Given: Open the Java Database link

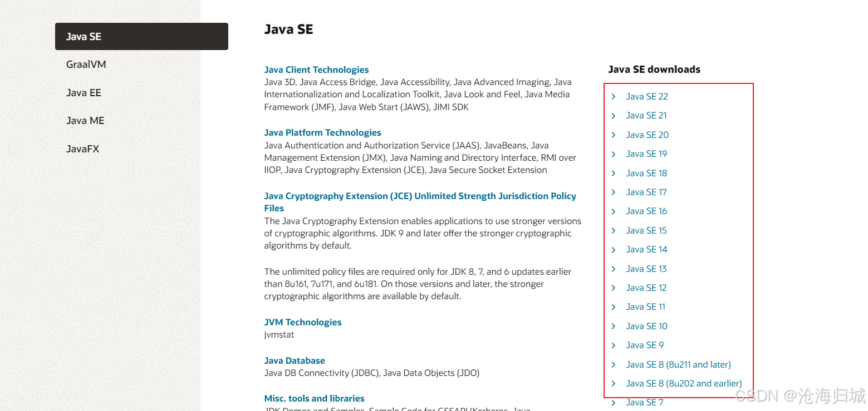Looking at the screenshot, I should pos(295,360).
